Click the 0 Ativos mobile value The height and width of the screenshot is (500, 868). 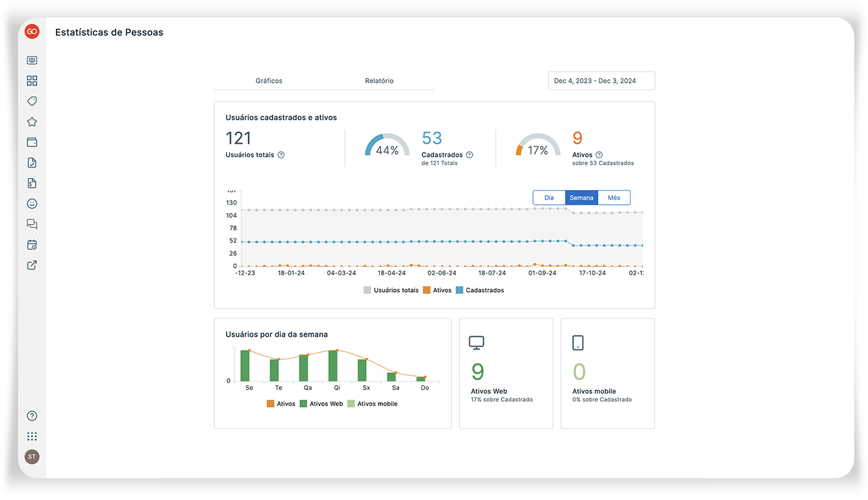(x=579, y=372)
